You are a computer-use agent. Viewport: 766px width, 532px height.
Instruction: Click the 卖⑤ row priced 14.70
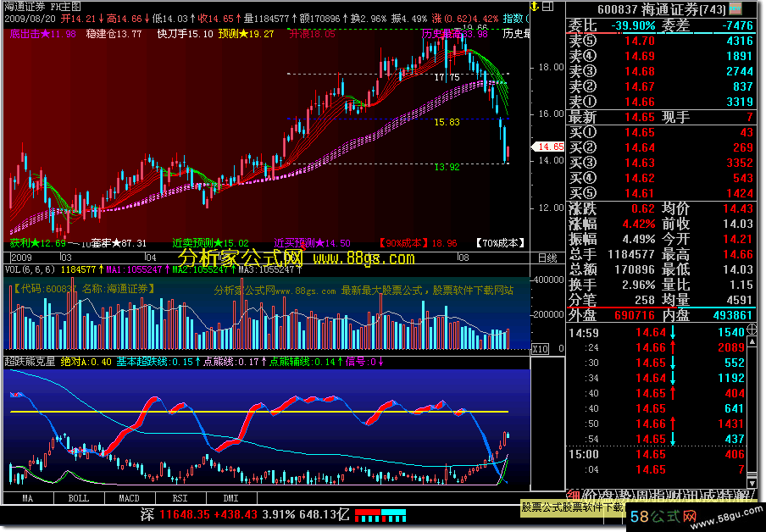click(661, 41)
